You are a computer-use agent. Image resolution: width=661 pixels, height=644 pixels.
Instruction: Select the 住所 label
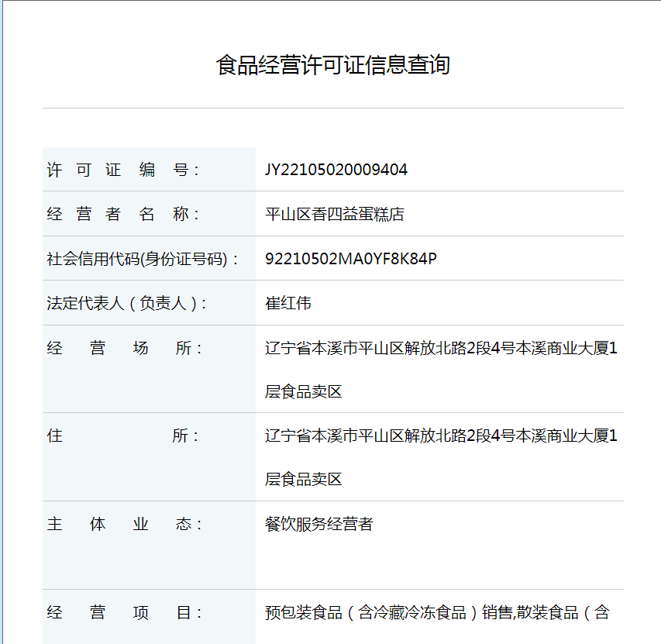click(x=122, y=436)
